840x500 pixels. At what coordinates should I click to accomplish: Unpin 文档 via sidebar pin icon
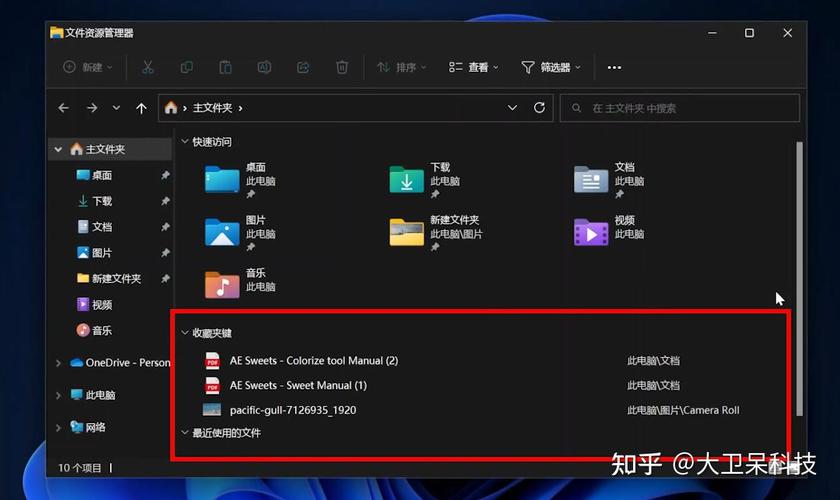(165, 227)
